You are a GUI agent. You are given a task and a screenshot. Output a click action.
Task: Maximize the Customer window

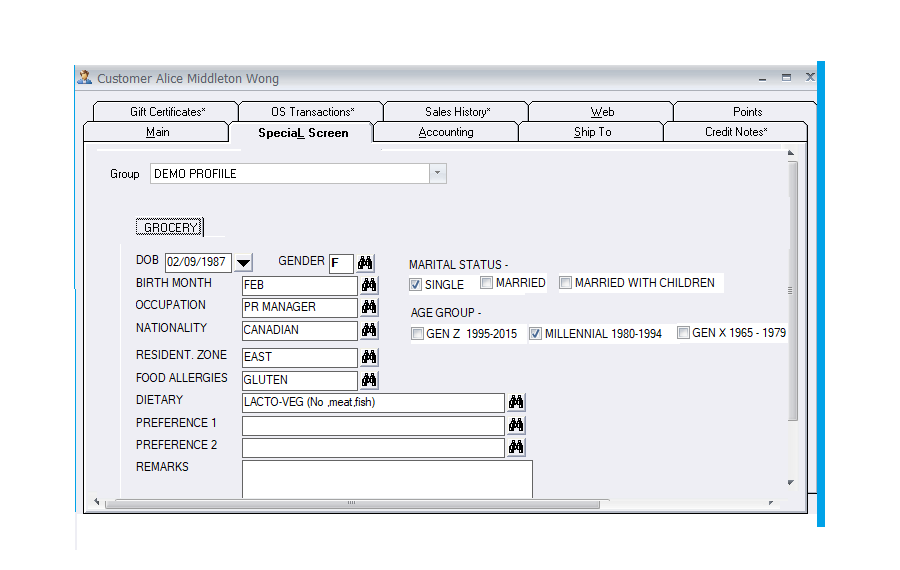786,77
